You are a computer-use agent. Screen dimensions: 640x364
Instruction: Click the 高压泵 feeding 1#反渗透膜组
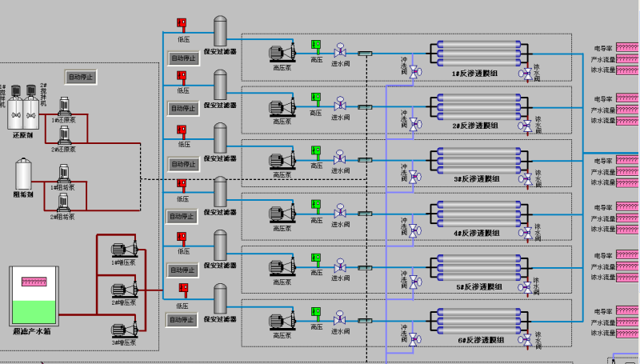coord(280,52)
